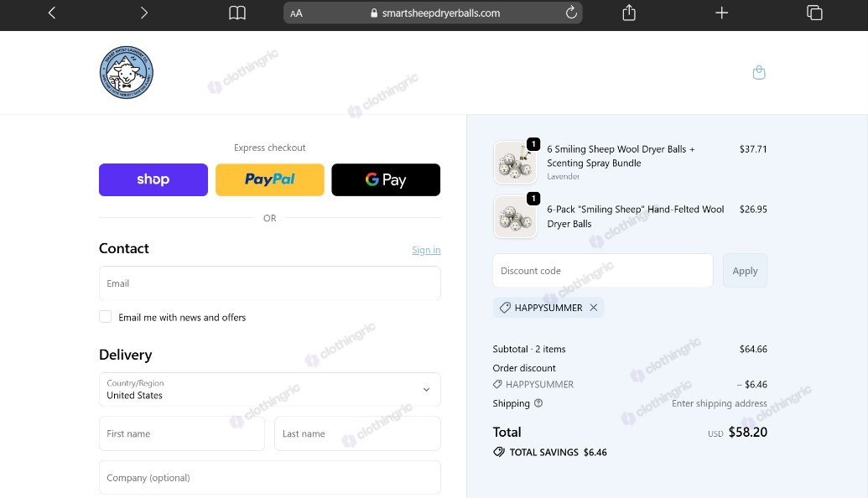Tap the AA reader text-size button
This screenshot has width=868, height=498.
click(296, 13)
